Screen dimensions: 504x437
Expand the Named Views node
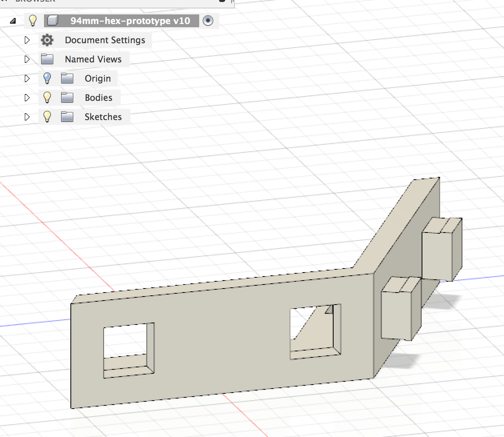(27, 59)
